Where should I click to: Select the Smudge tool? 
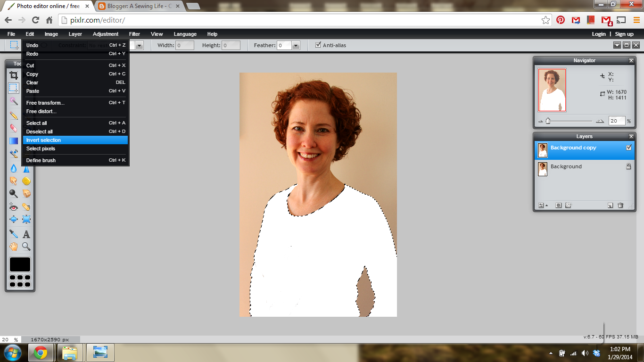(x=14, y=181)
